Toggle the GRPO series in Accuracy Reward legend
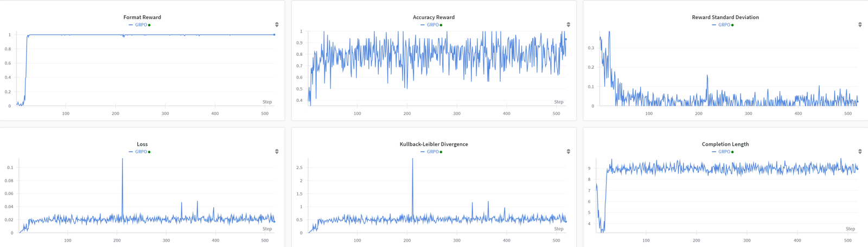The height and width of the screenshot is (247, 868). [x=432, y=25]
